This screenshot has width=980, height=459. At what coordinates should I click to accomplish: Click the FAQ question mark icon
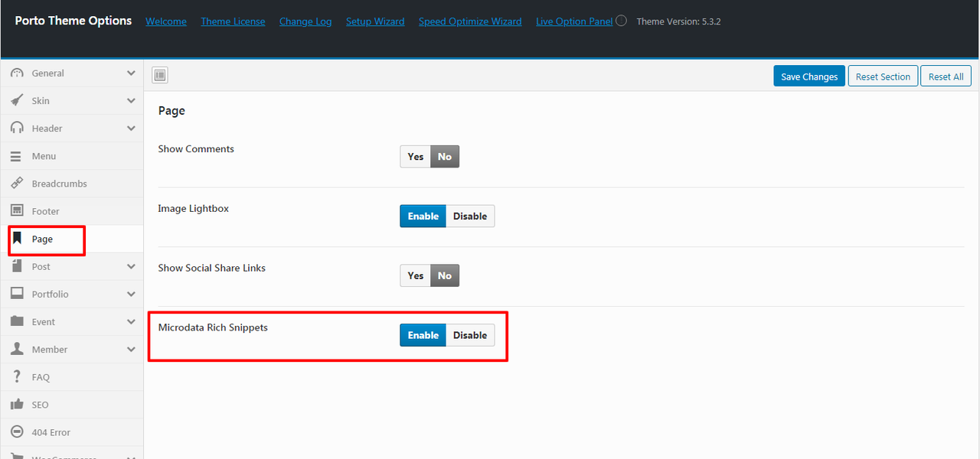click(17, 377)
